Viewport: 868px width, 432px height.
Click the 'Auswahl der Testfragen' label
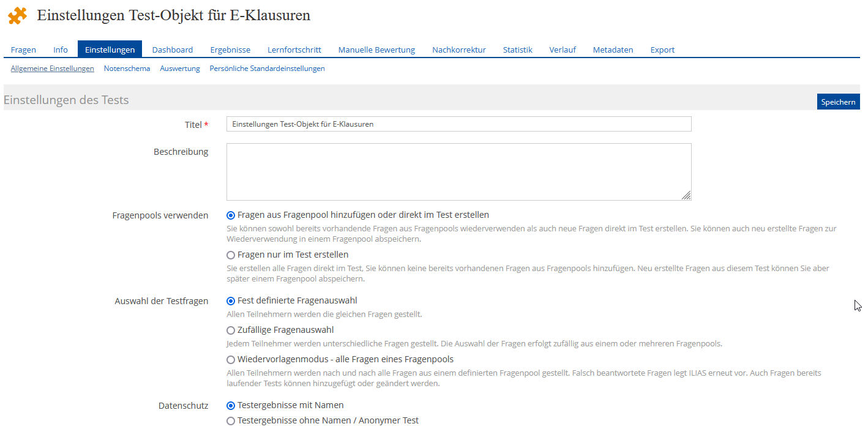point(162,301)
